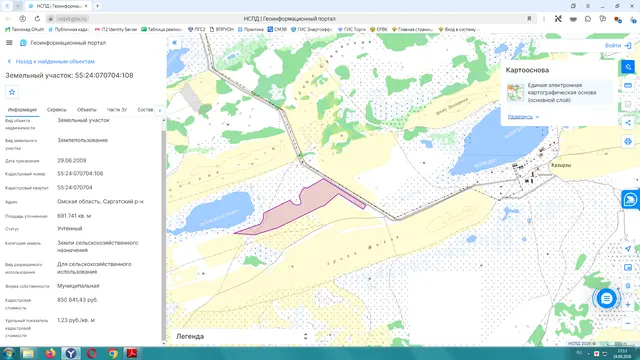
Task: Open the ЕРВК bookmark
Action: [379, 29]
